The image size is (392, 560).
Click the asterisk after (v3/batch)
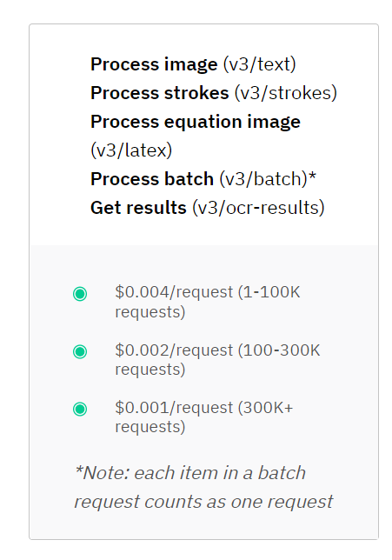(x=312, y=176)
